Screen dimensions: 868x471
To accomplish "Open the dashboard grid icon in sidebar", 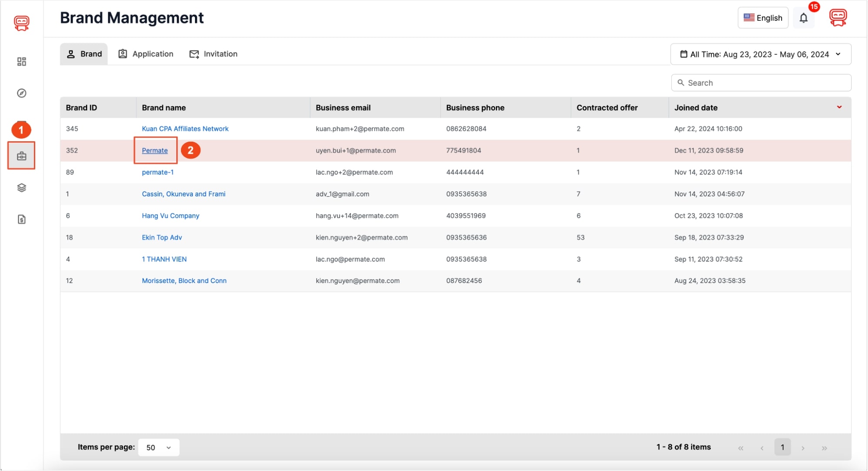I will coord(22,62).
